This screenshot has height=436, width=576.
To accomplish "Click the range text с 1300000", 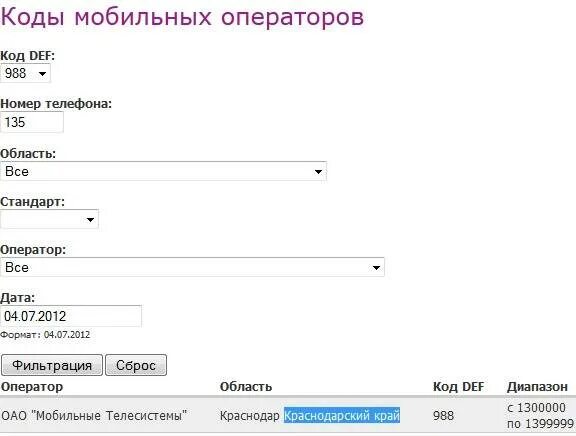I will point(536,408).
